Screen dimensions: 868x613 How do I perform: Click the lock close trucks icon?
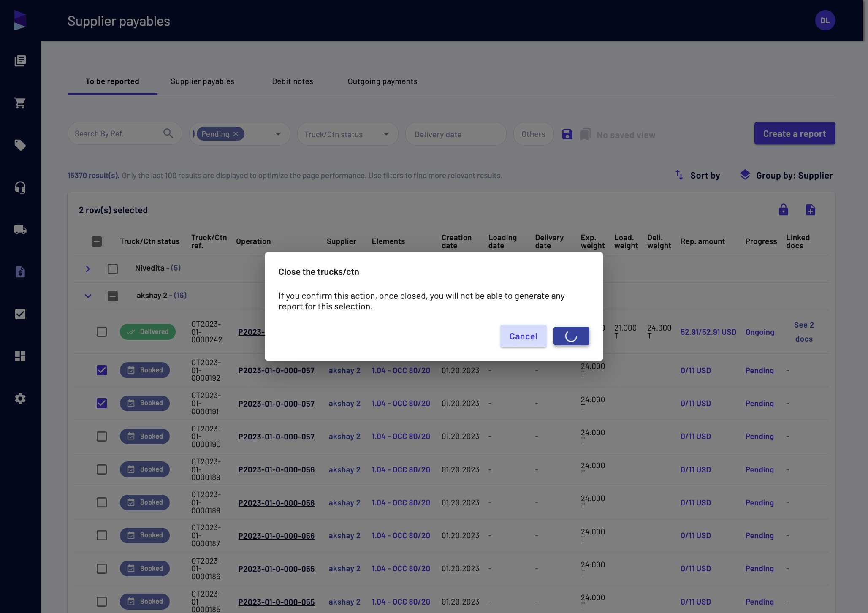784,210
